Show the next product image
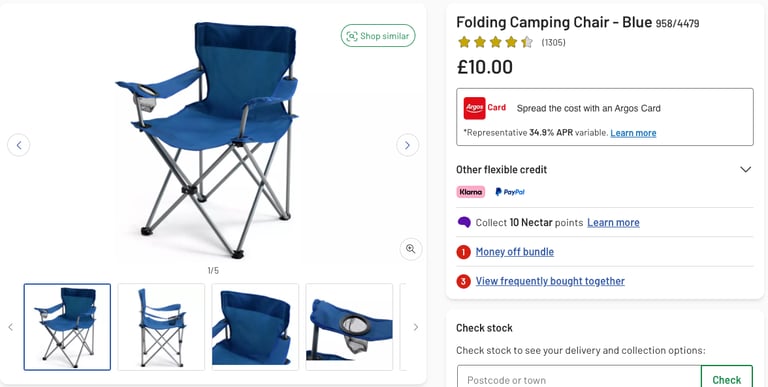 (x=407, y=145)
